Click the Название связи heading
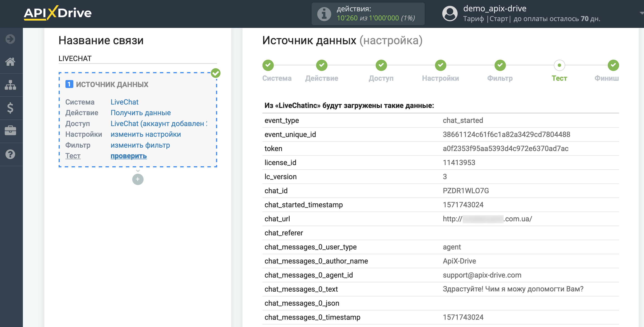 point(101,40)
